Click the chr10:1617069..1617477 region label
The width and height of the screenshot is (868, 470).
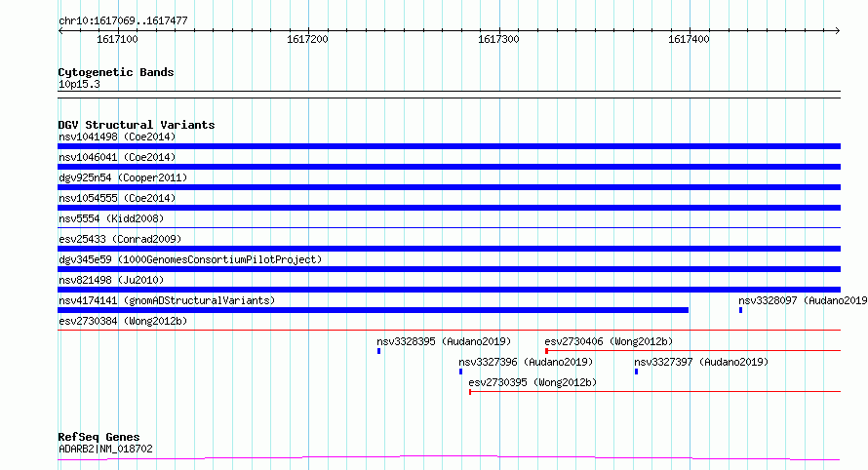[x=123, y=20]
